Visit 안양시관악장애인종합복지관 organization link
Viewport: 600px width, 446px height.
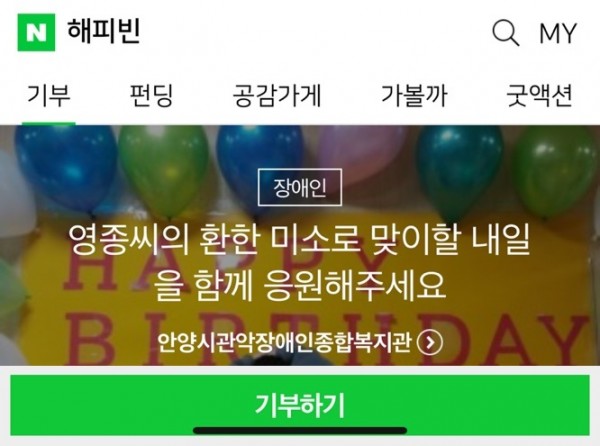(284, 342)
